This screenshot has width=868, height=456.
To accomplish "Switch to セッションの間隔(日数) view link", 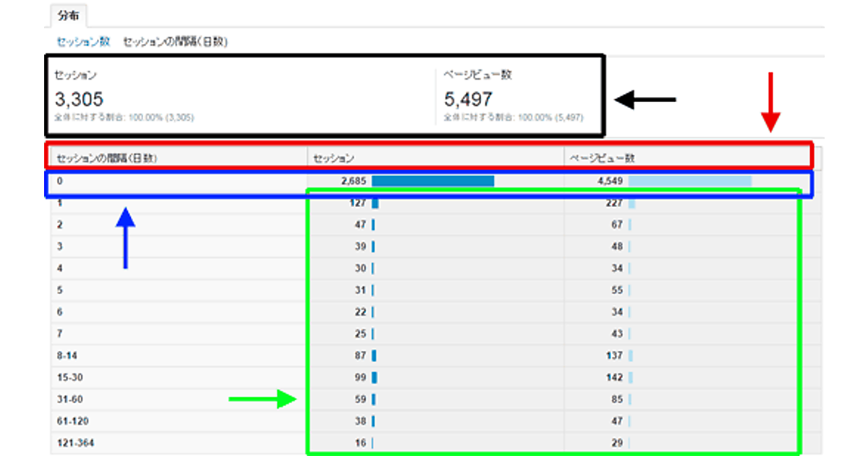I will 175,42.
